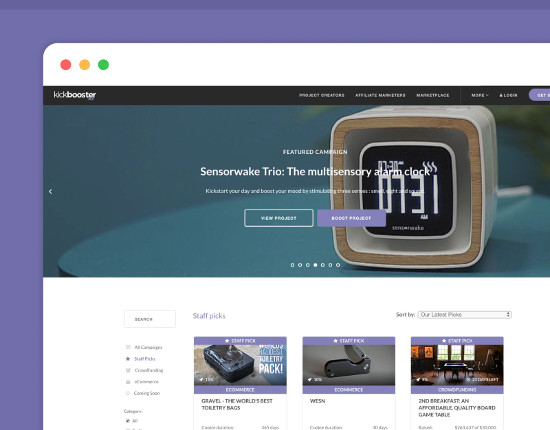550x430 pixels.
Task: Select the second carousel dot
Action: [x=300, y=265]
